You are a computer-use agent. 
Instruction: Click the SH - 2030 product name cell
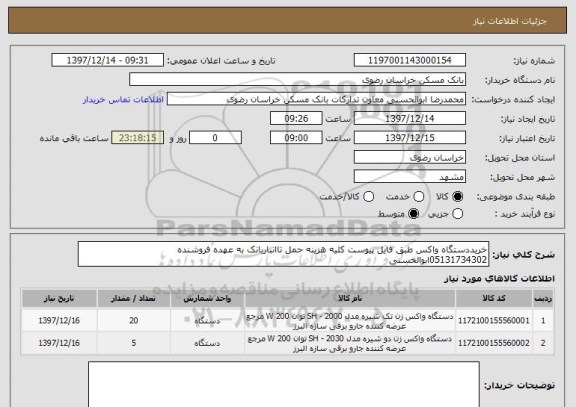tap(350, 343)
